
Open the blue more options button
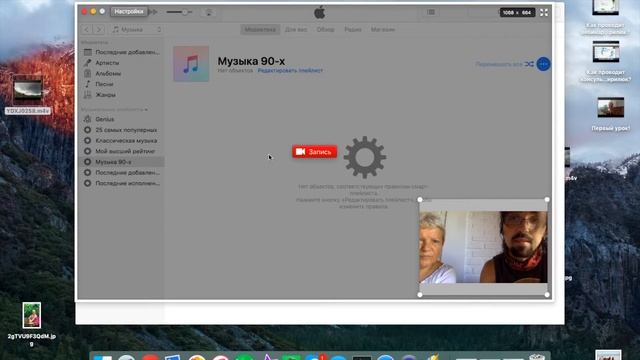click(x=543, y=64)
